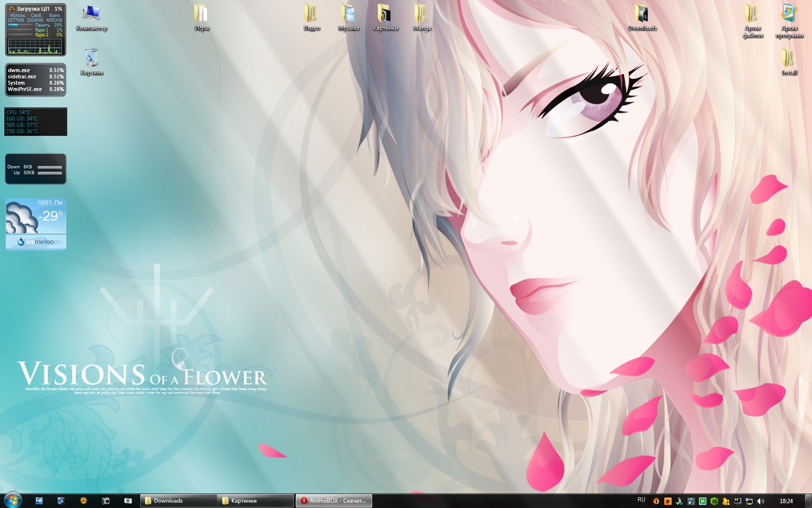
Task: Click the 500 GB: 37°C drive reading
Action: click(x=22, y=125)
